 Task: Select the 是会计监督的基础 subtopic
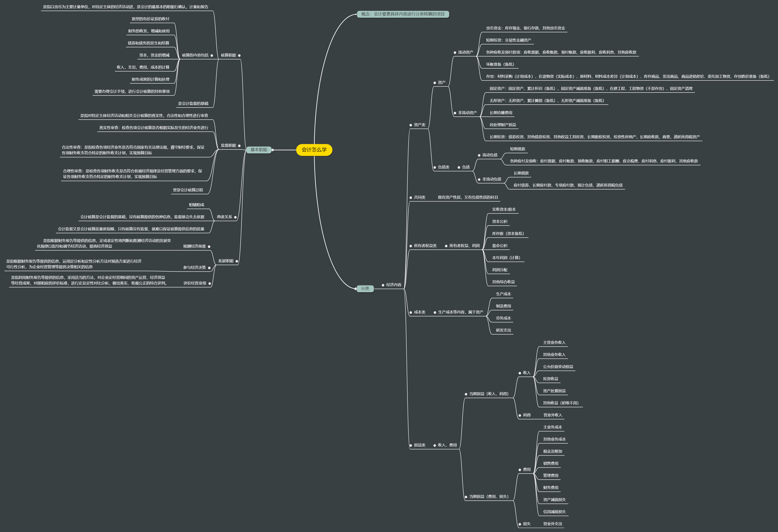193,103
